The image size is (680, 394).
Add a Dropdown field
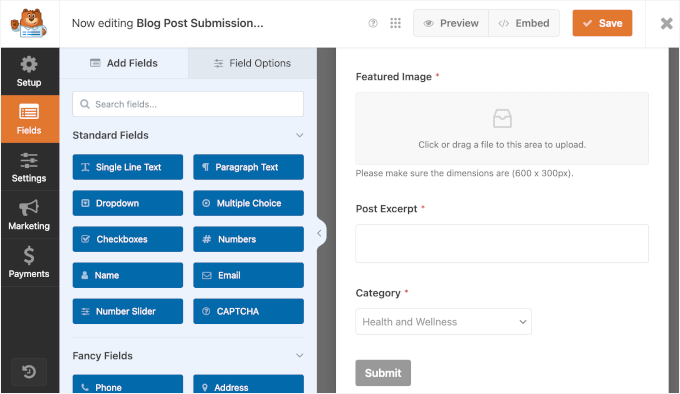pyautogui.click(x=128, y=203)
